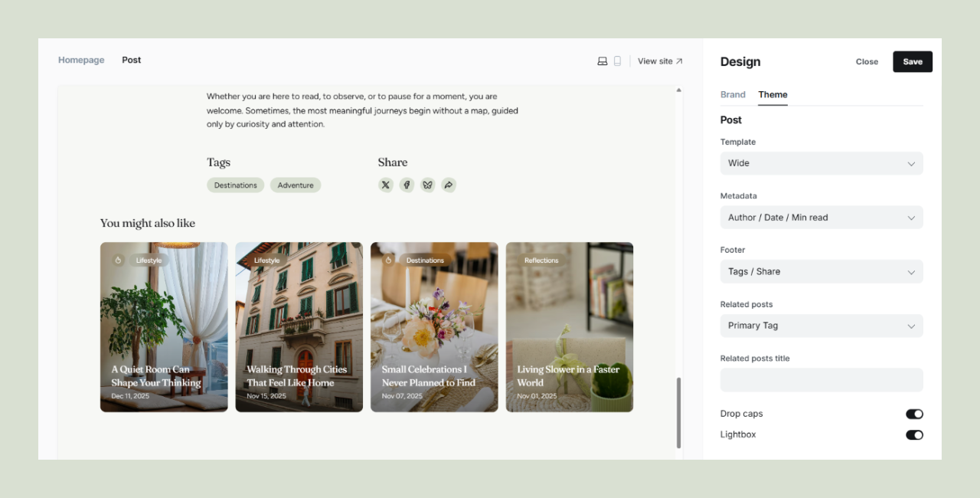The width and height of the screenshot is (980, 498).
Task: Turn off the Lightbox toggle
Action: pos(914,435)
